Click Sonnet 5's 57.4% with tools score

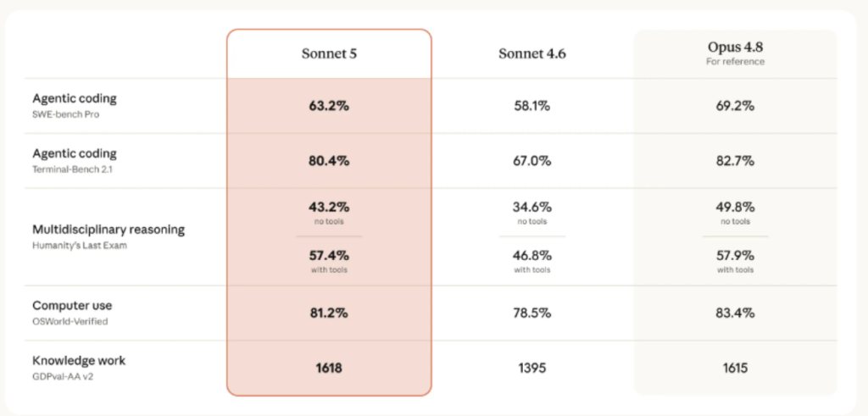[x=329, y=256]
